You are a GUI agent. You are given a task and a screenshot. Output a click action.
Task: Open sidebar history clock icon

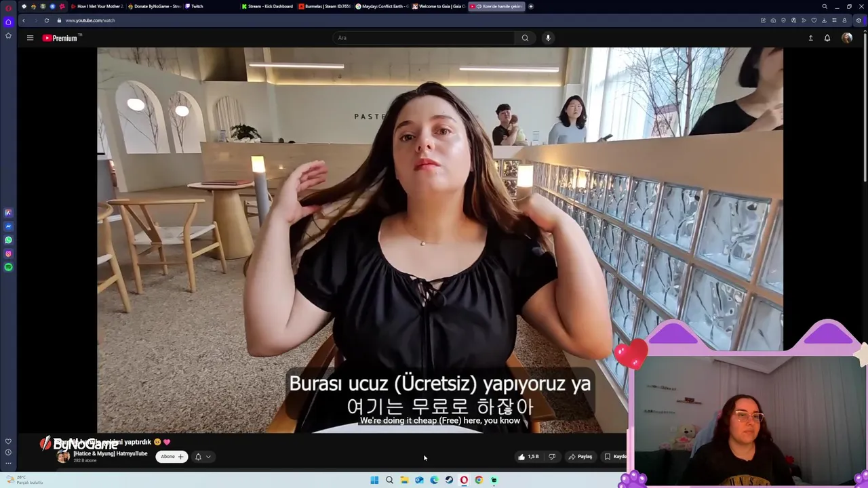point(8,452)
